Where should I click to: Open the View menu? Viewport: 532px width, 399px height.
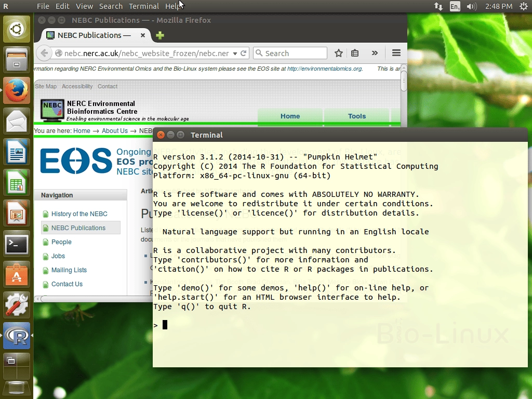[x=84, y=6]
